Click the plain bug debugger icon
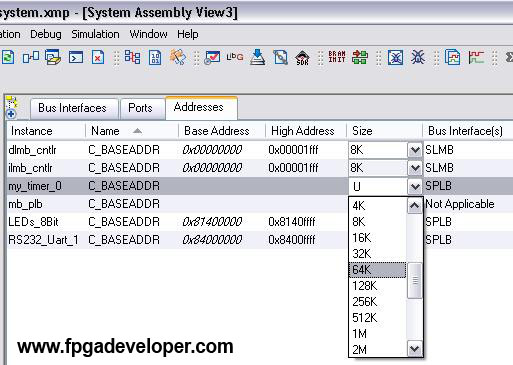 coord(417,57)
